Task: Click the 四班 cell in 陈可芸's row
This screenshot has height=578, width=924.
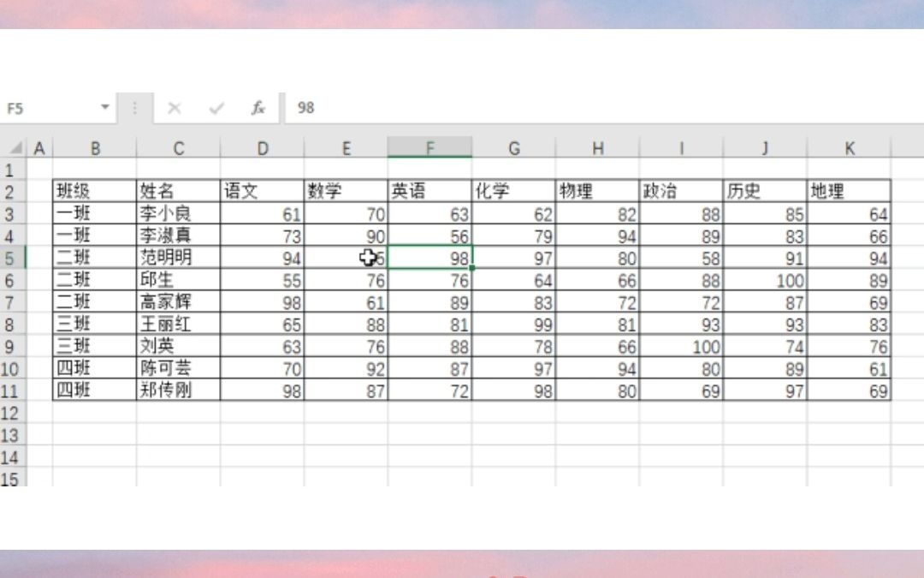Action: click(x=94, y=366)
